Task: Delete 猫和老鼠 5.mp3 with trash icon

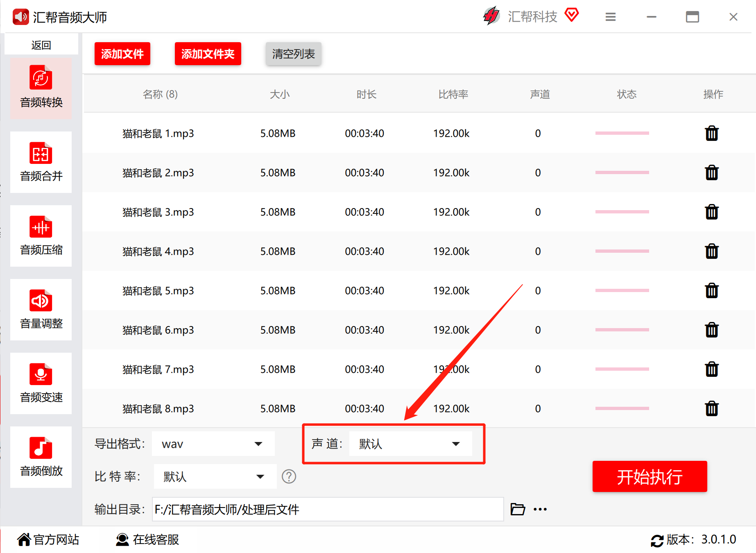Action: point(712,290)
